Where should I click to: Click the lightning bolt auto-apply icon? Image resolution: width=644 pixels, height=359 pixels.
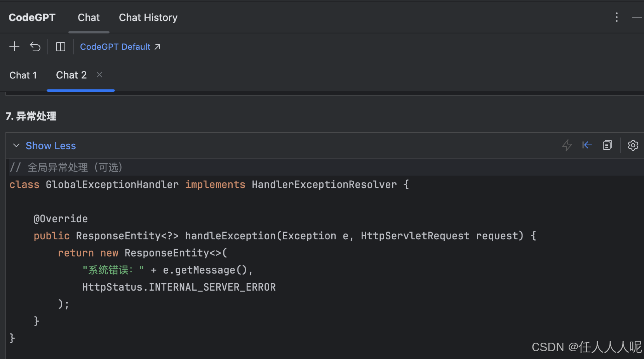coord(567,145)
